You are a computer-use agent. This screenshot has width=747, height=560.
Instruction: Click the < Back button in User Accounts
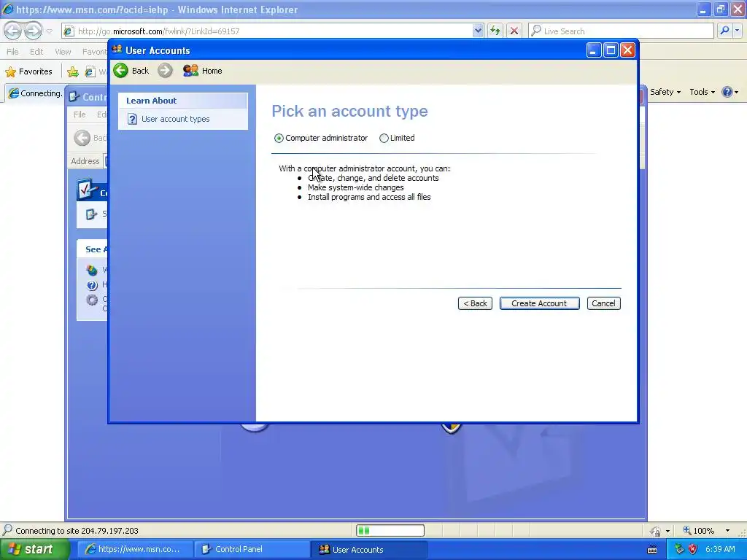(475, 303)
